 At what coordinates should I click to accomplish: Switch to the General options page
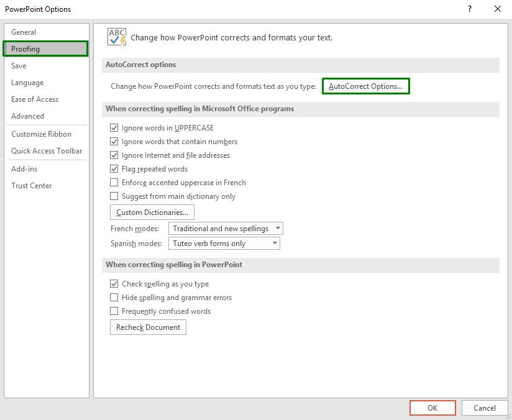click(24, 32)
